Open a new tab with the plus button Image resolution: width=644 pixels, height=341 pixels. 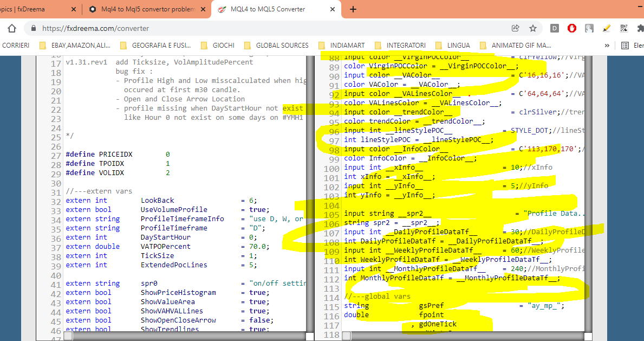point(353,9)
